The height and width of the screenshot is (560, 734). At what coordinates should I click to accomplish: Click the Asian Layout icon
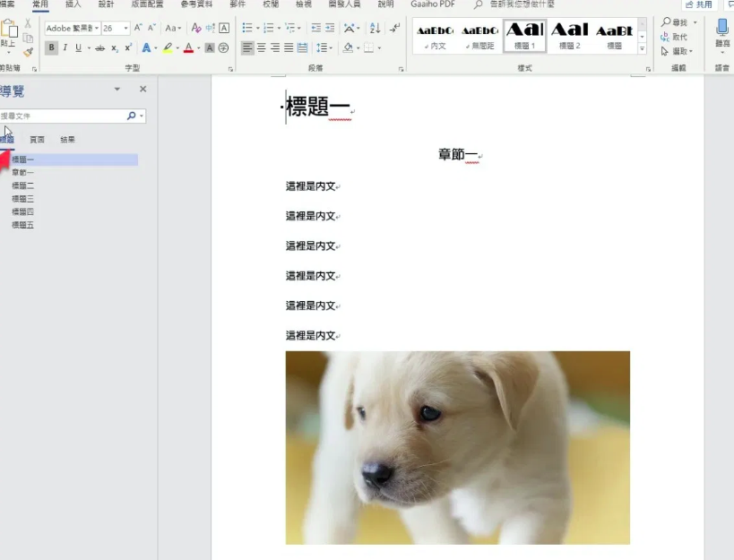point(349,28)
